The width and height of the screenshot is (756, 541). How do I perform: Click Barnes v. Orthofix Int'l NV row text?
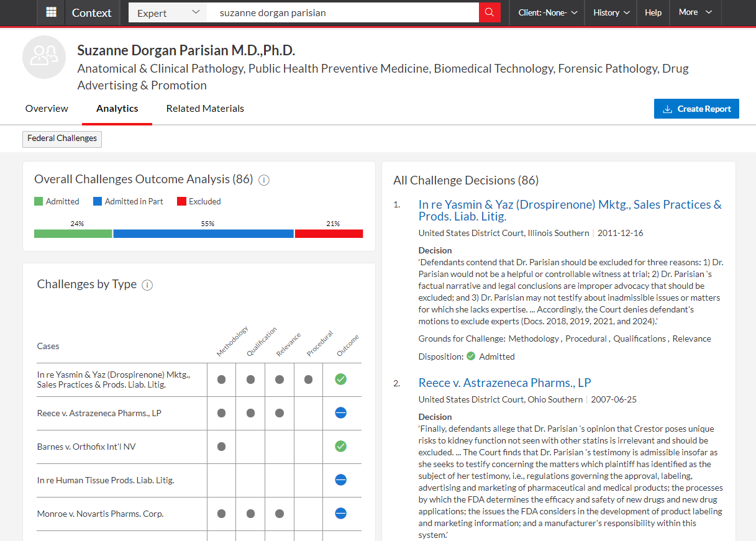[86, 447]
